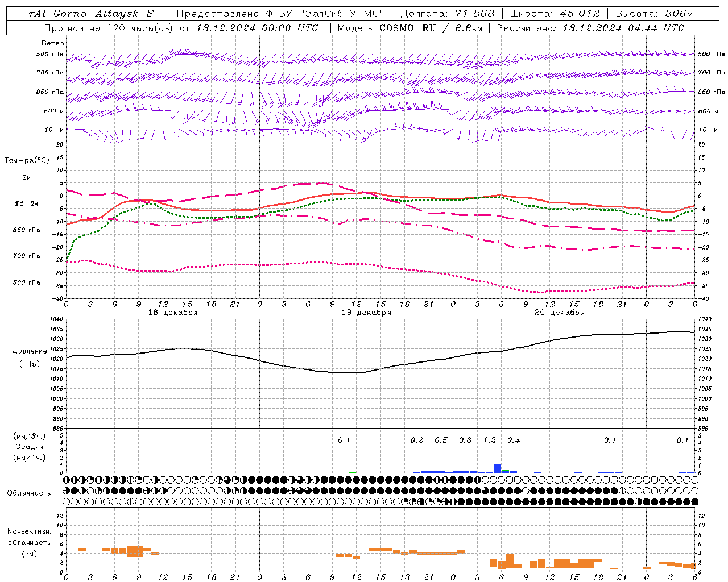
Task: Click the Ветер panel label
Action: coord(53,43)
